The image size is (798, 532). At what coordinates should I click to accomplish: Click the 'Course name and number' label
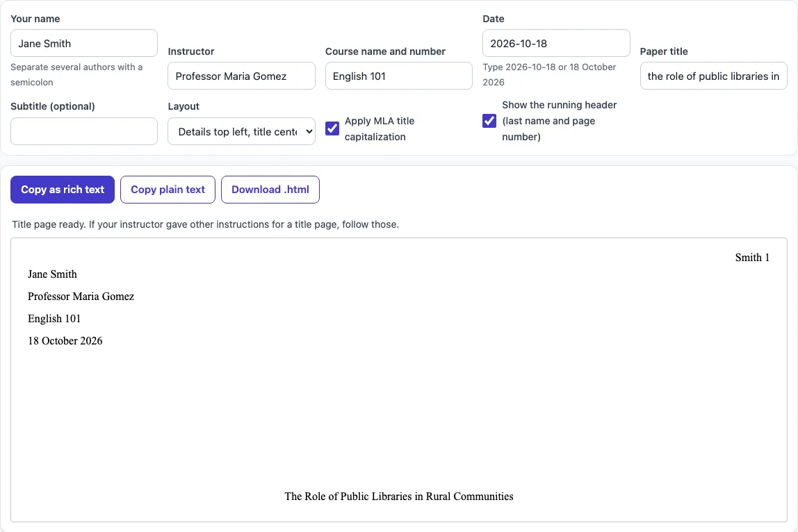[385, 51]
